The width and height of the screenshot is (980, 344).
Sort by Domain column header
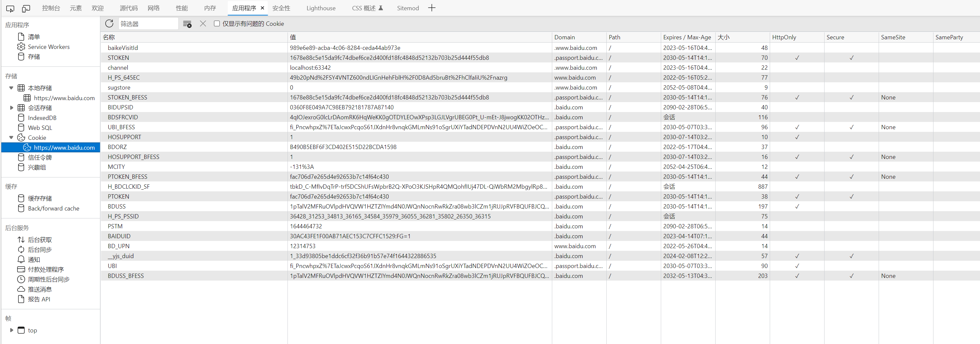[x=579, y=37]
